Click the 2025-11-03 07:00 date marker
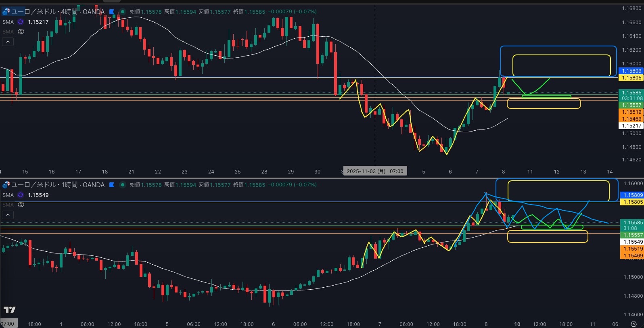The width and height of the screenshot is (644, 328). point(375,171)
